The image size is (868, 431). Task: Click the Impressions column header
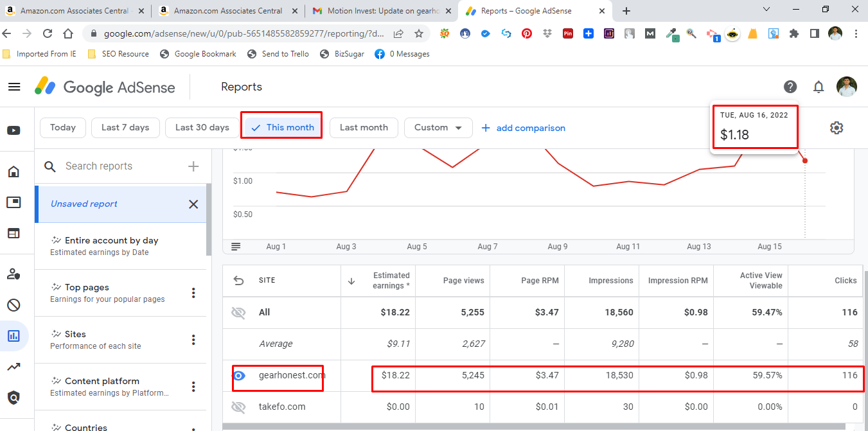[x=610, y=281]
